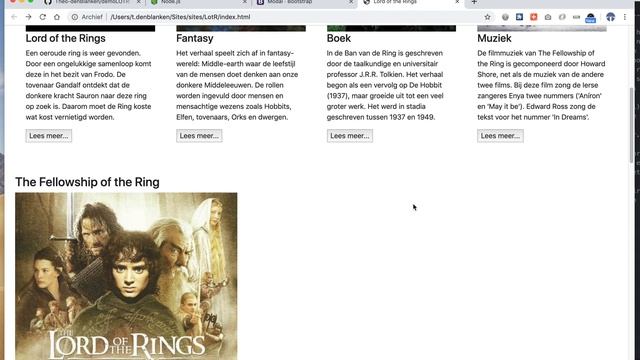This screenshot has height=360, width=640.
Task: Go forward using the browser forward arrow
Action: pyautogui.click(x=28, y=17)
